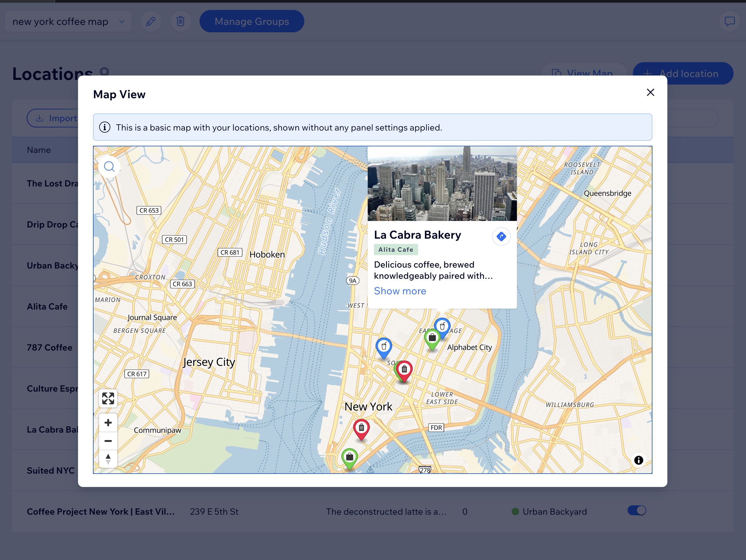The width and height of the screenshot is (746, 560).
Task: Click the Jersey City map label
Action: [x=209, y=362]
